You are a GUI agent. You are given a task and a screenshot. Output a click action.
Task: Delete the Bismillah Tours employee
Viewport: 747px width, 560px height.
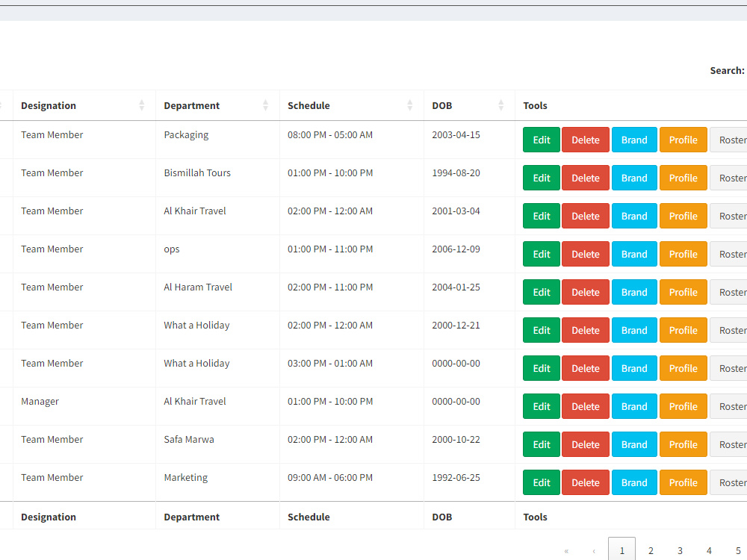(586, 178)
